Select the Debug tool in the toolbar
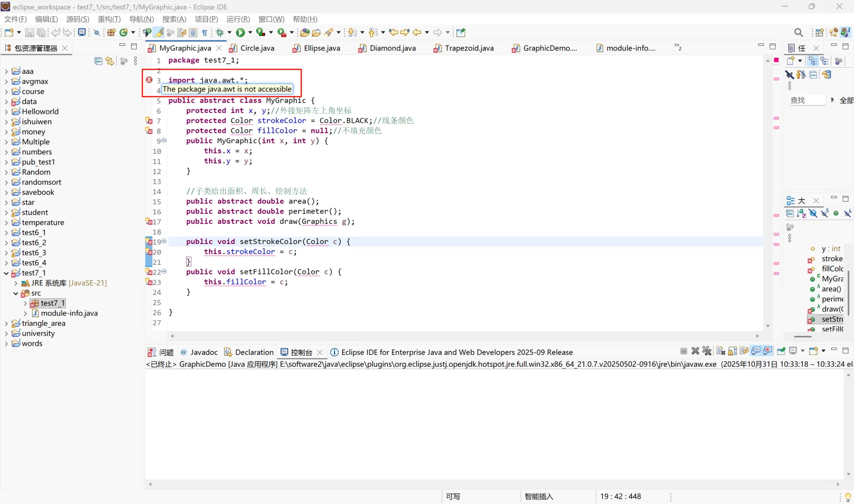Image resolution: width=854 pixels, height=504 pixels. tap(220, 32)
